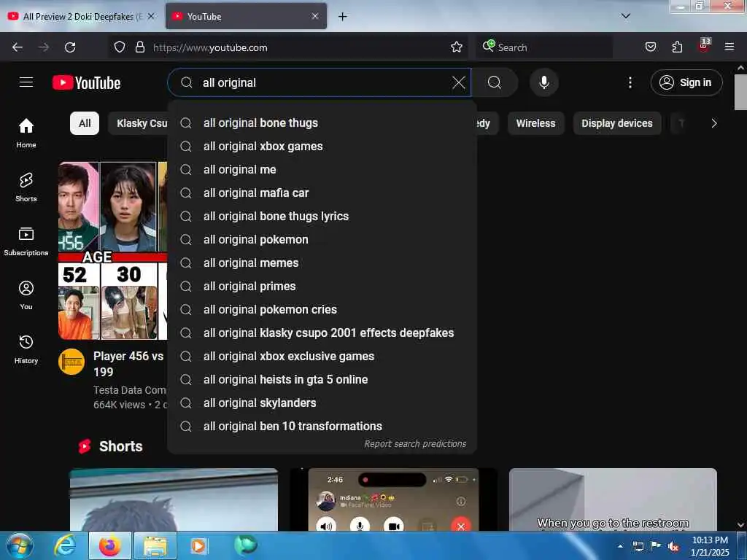This screenshot has height=560, width=747.
Task: Choose suggestion all original xbox games
Action: (322, 146)
